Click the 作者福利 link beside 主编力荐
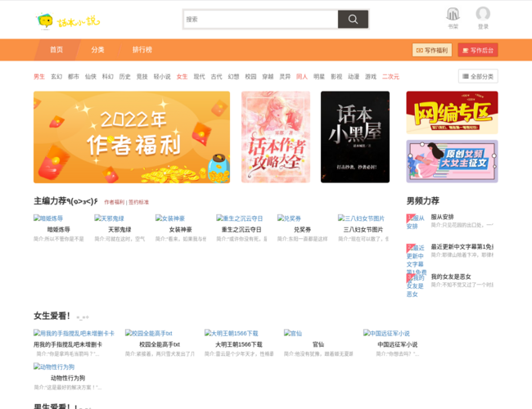Screen dimensions: 532x409 pos(115,202)
